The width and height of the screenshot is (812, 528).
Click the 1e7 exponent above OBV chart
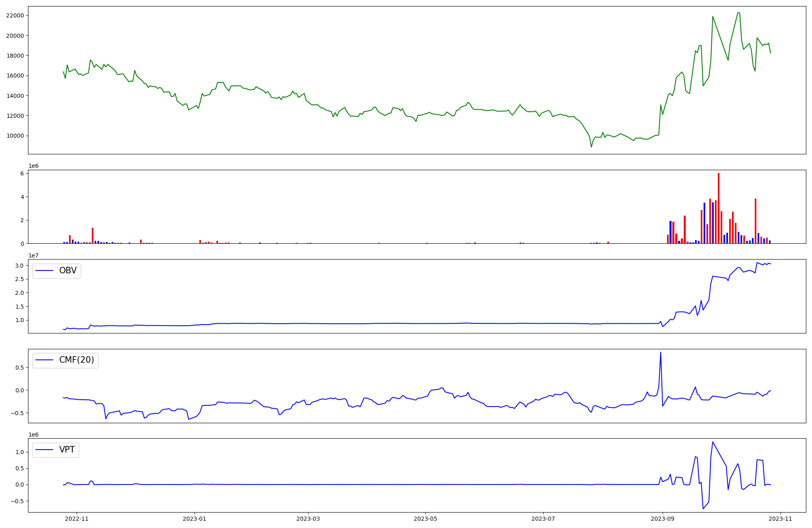[x=33, y=255]
